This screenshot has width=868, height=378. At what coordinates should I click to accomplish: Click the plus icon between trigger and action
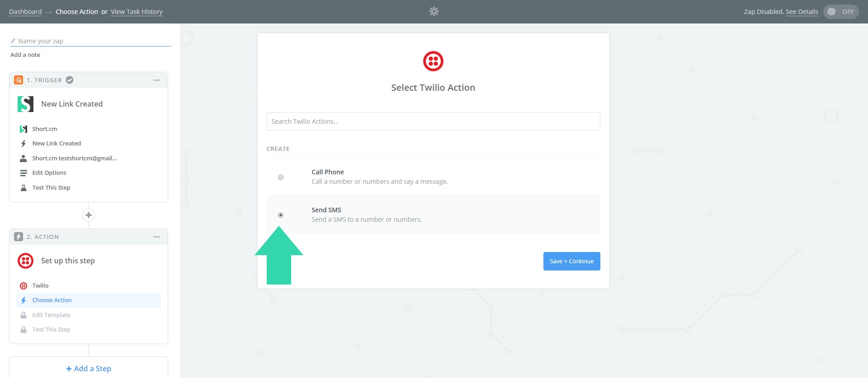[x=89, y=215]
